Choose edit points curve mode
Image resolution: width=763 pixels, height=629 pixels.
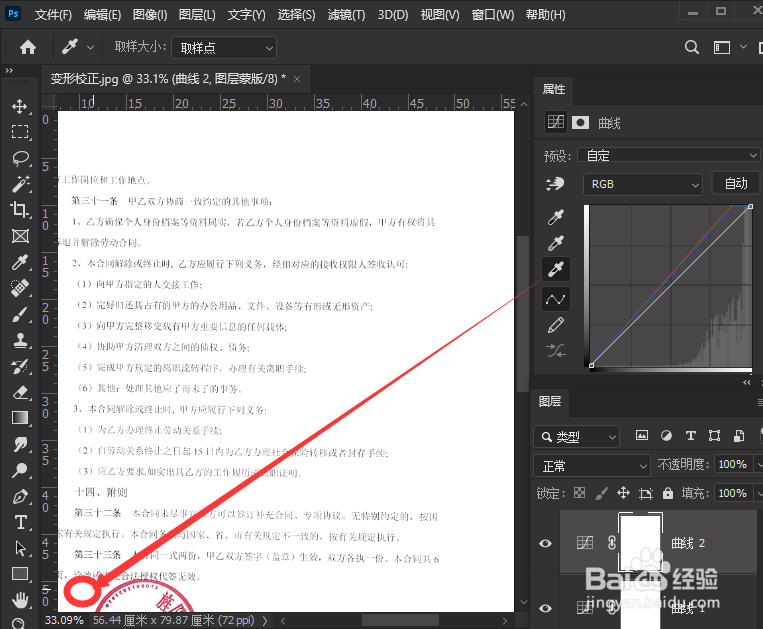pyautogui.click(x=556, y=299)
